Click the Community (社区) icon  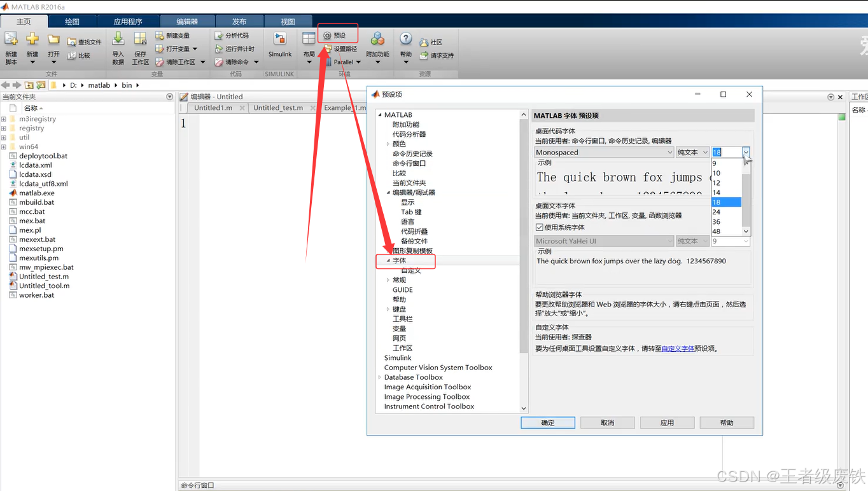click(x=424, y=42)
